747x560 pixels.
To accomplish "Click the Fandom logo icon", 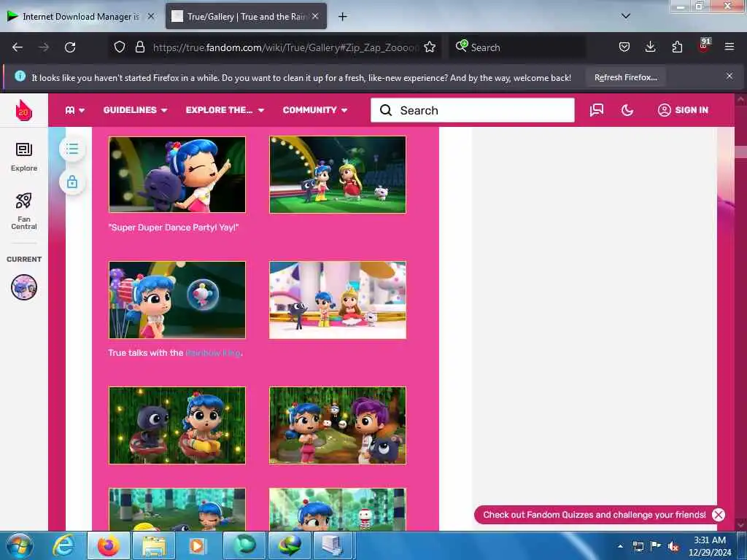I will point(23,110).
